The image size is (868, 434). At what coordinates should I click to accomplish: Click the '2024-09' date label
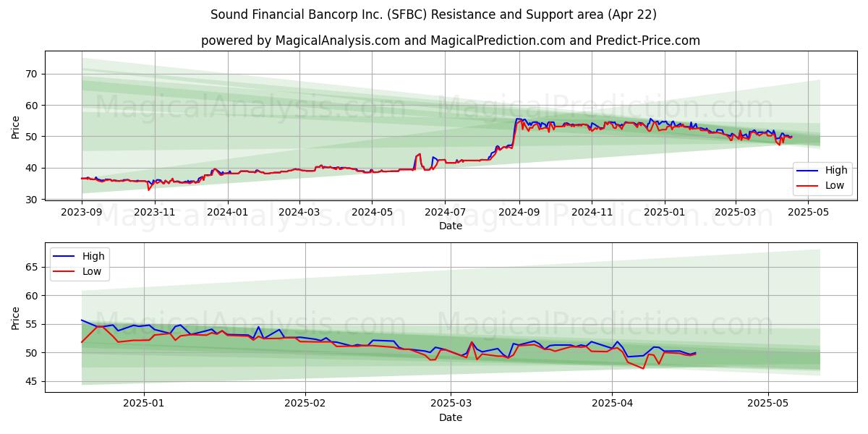tap(519, 212)
